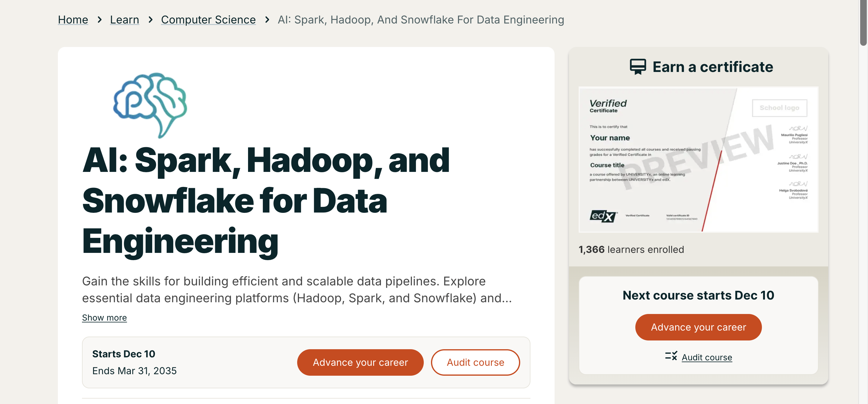
Task: Click the School logo placeholder on certificate
Action: 779,107
